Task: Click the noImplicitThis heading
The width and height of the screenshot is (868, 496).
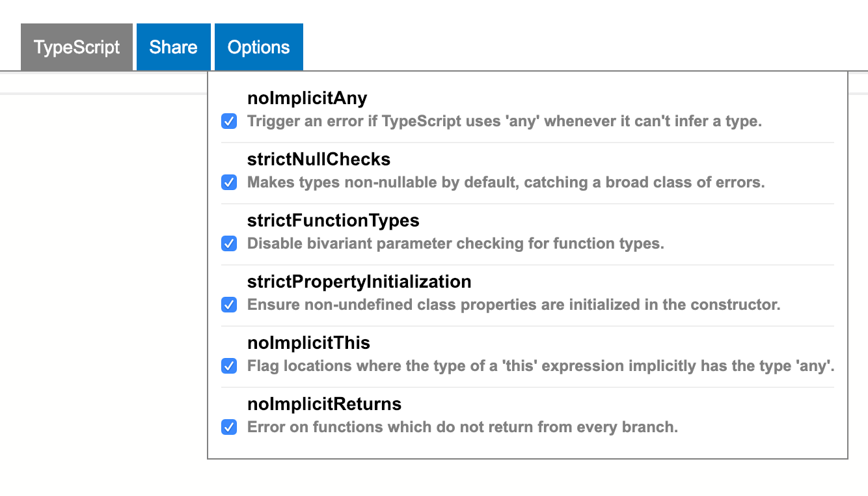Action: 308,343
